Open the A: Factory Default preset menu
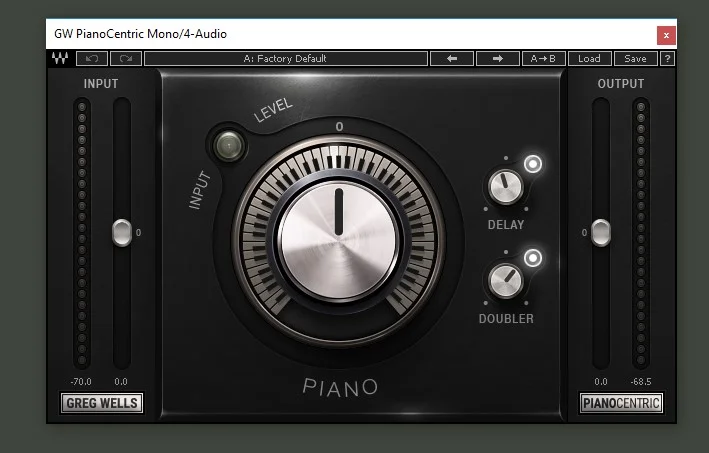Image resolution: width=709 pixels, height=453 pixels. pyautogui.click(x=286, y=58)
